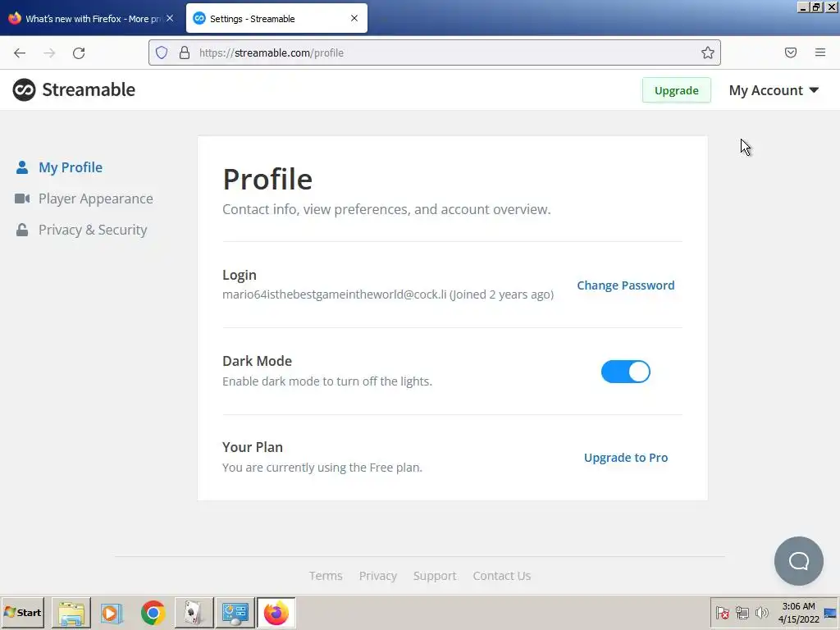Viewport: 840px width, 630px height.
Task: Click the 'Enable dark mode to turn off the lights.' text
Action: (326, 381)
